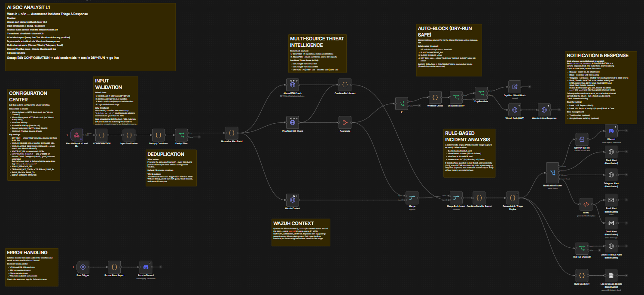644x295 pixels.
Task: Select the INPUT VALIDATION sticky note
Action: tap(116, 100)
